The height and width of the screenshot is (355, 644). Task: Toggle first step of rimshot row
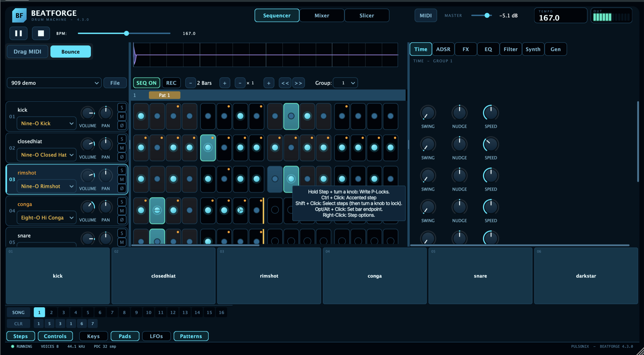point(141,179)
